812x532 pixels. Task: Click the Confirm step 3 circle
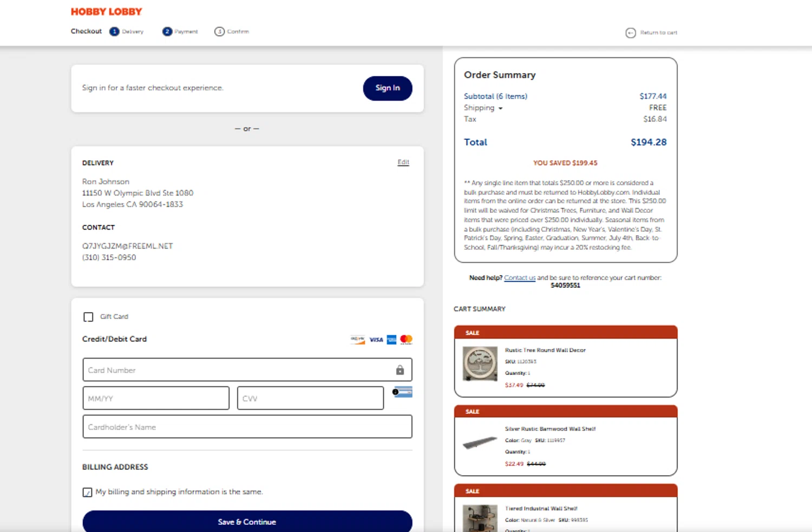coord(219,31)
